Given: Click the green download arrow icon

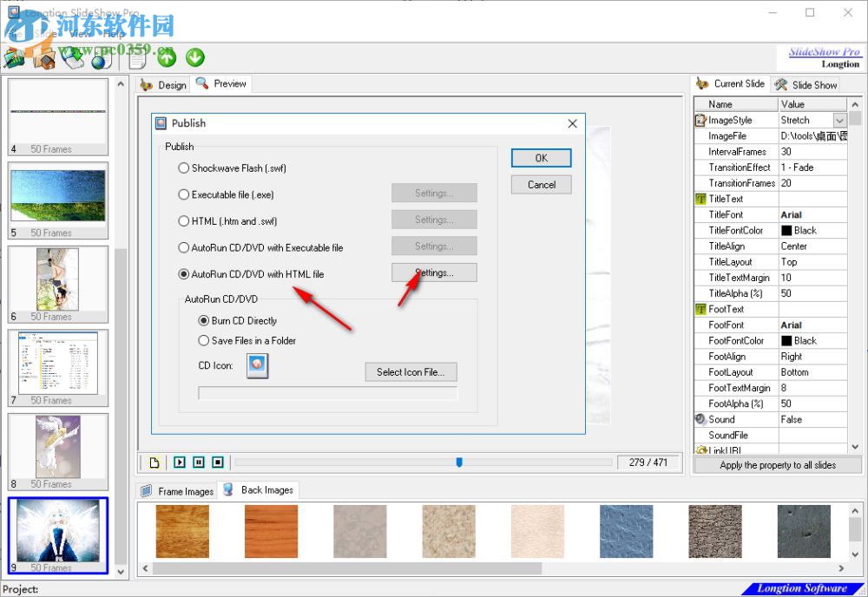Looking at the screenshot, I should tap(194, 58).
